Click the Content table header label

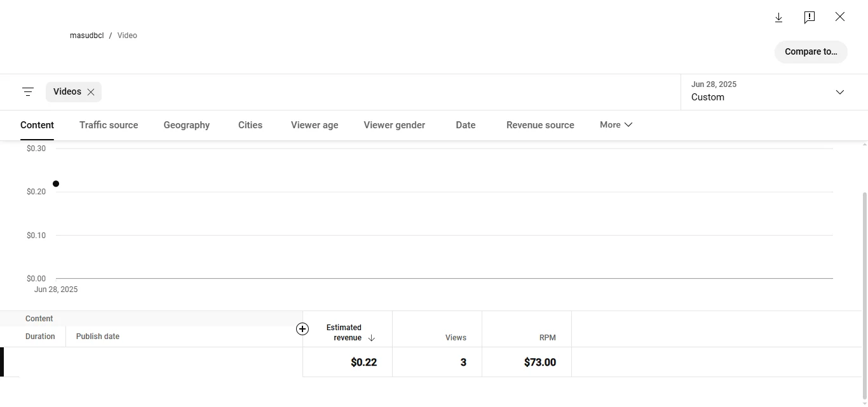39,319
